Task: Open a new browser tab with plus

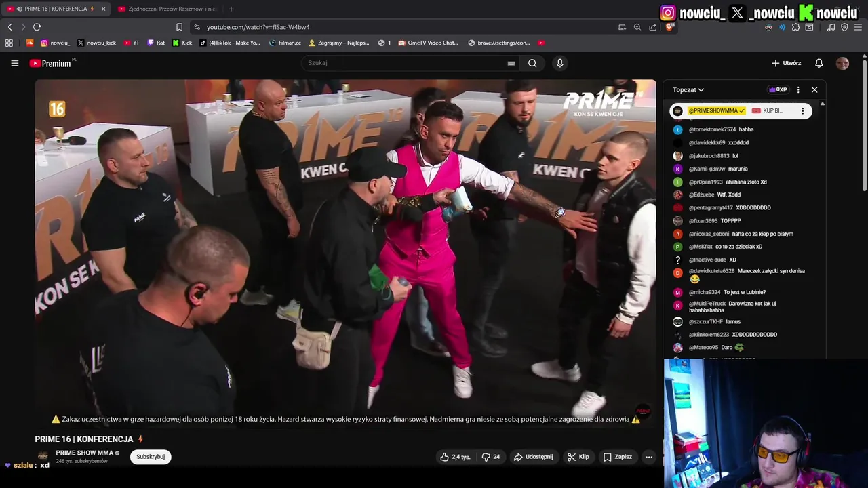Action: (231, 9)
